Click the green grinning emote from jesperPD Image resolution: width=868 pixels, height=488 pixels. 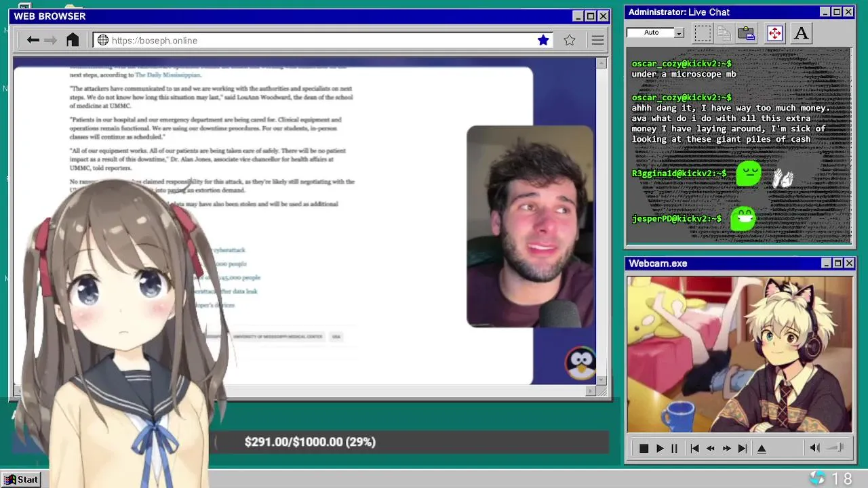(743, 218)
